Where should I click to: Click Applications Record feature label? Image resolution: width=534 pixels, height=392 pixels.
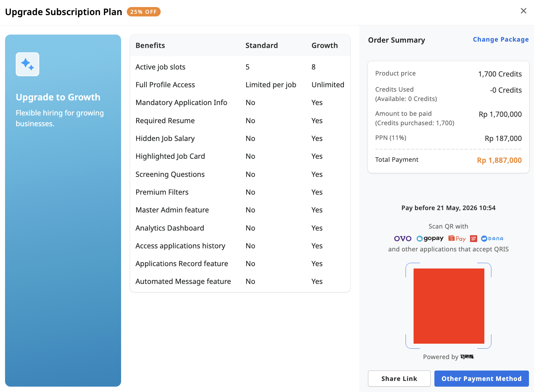182,264
